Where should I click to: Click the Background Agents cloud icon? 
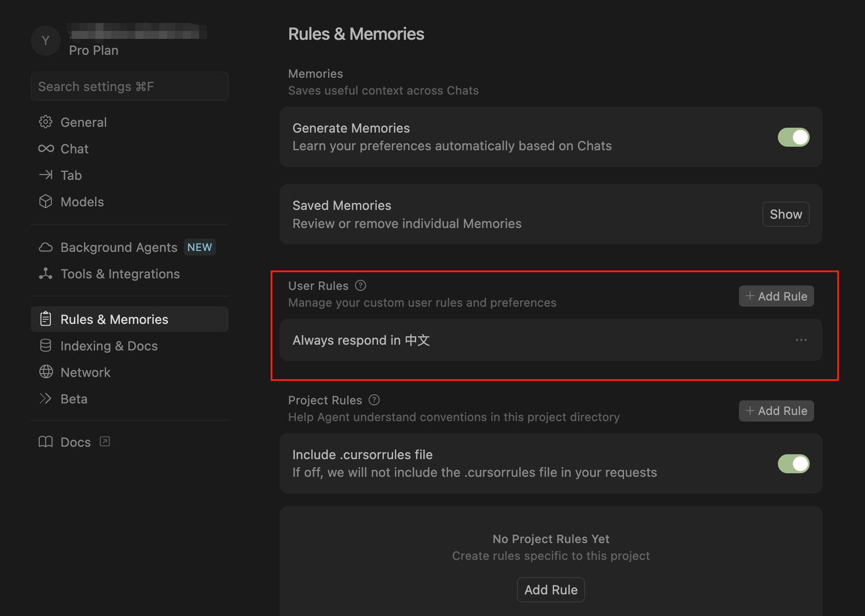pyautogui.click(x=46, y=247)
